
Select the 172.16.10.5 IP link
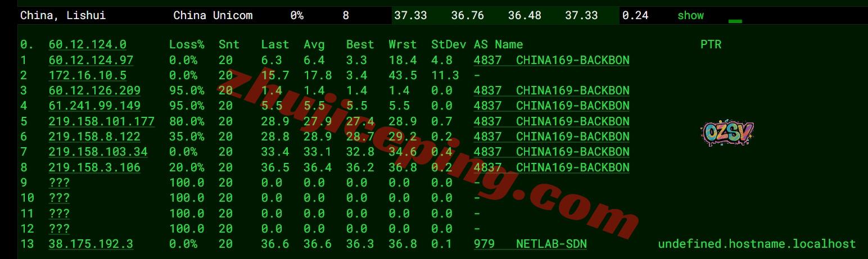click(x=87, y=75)
